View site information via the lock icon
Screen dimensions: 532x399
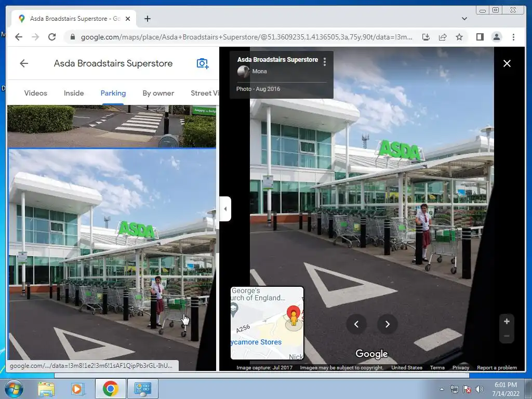[72, 37]
